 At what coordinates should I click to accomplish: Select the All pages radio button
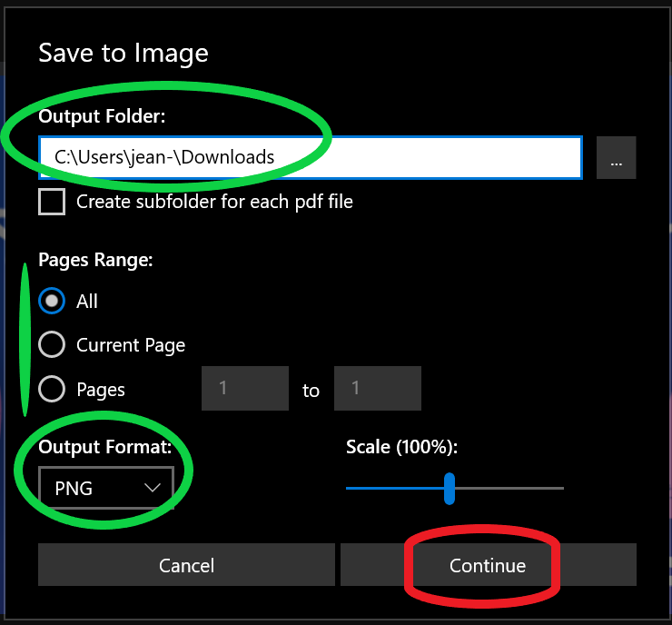(52, 301)
